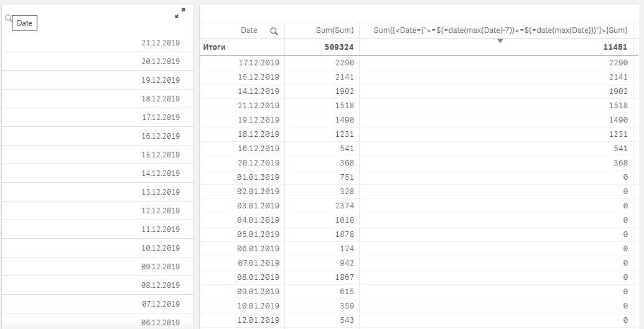This screenshot has height=329, width=644.
Task: Click the 11481 total value cell
Action: [x=614, y=47]
